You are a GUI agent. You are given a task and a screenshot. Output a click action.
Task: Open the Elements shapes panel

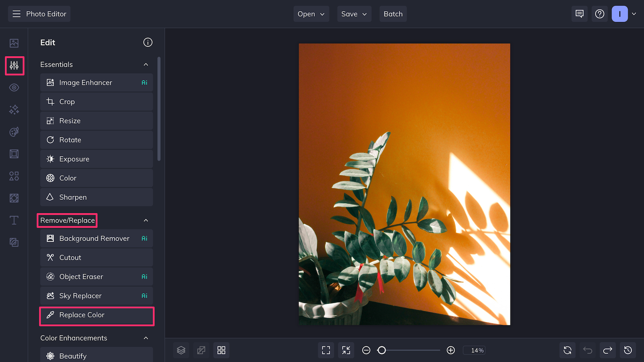pyautogui.click(x=14, y=176)
